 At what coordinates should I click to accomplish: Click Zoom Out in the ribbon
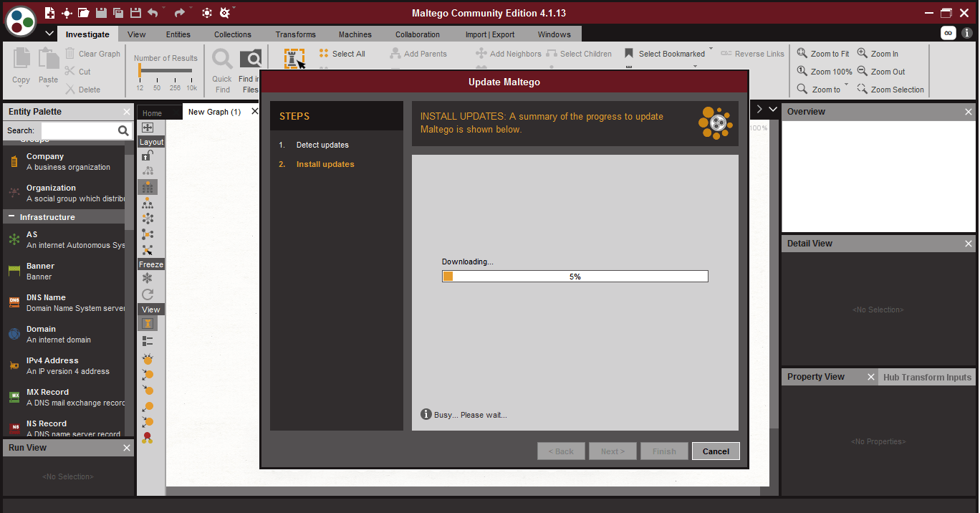tap(881, 72)
